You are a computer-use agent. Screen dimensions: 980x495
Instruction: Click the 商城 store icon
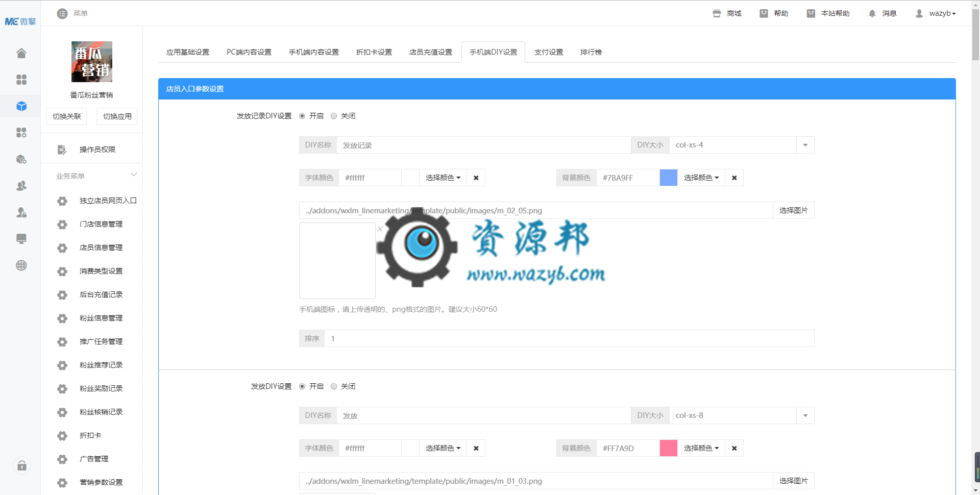click(717, 13)
